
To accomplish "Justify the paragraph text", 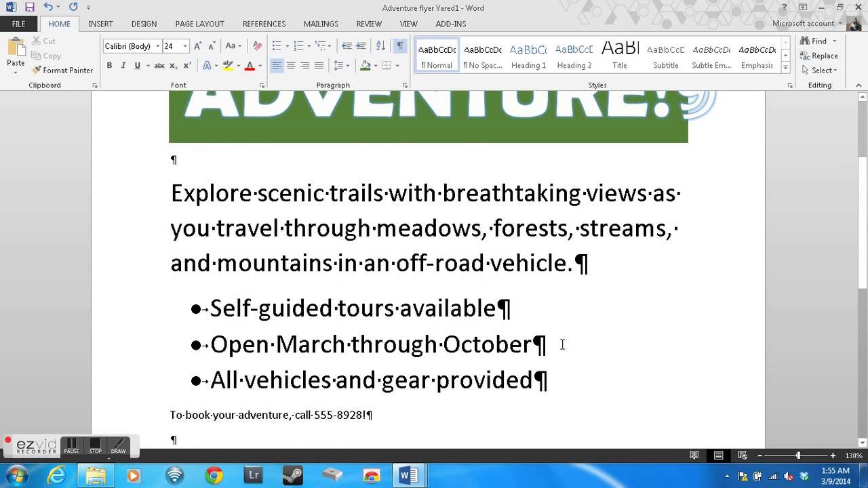I will (319, 66).
